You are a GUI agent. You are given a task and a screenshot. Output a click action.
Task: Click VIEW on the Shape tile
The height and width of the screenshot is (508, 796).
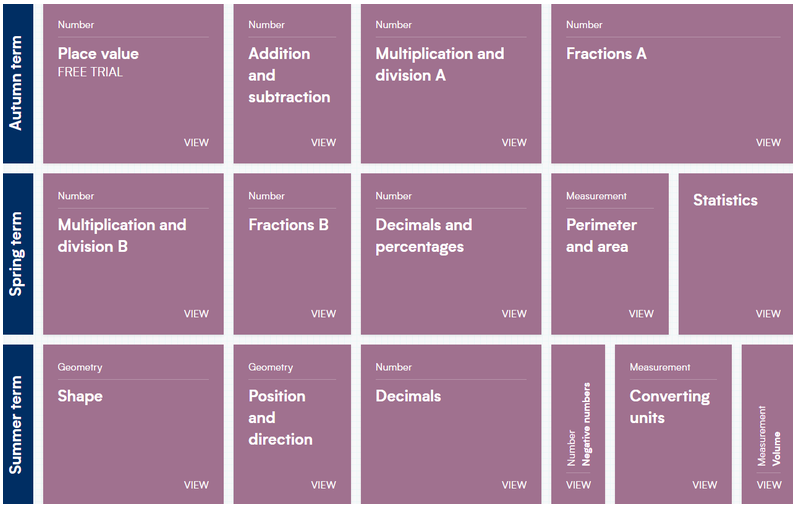pos(196,485)
